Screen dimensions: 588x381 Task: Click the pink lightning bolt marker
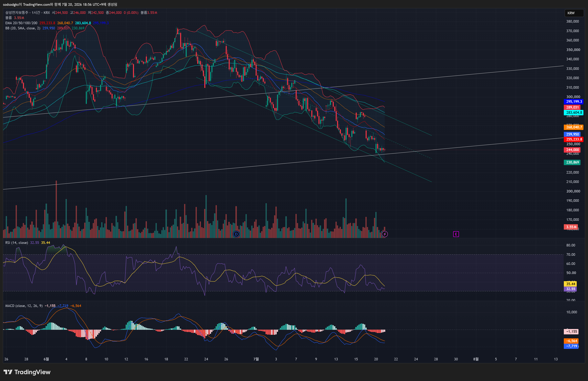[385, 234]
